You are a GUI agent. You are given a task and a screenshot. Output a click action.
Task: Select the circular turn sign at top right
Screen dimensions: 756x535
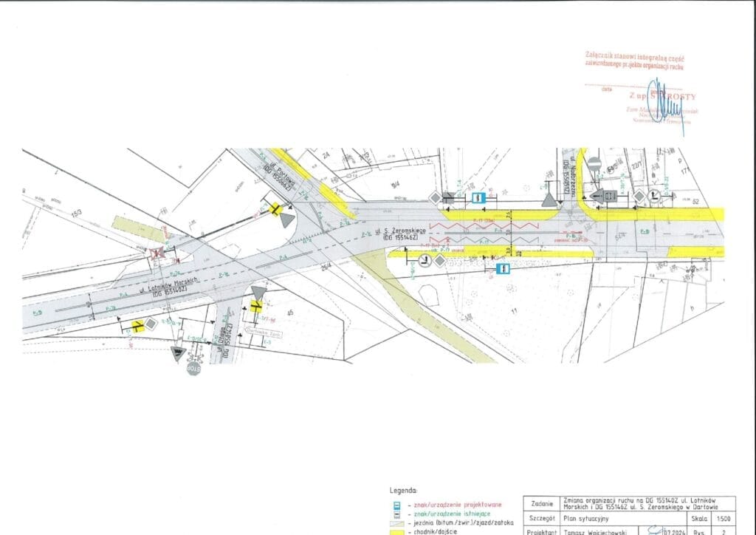pyautogui.click(x=654, y=196)
